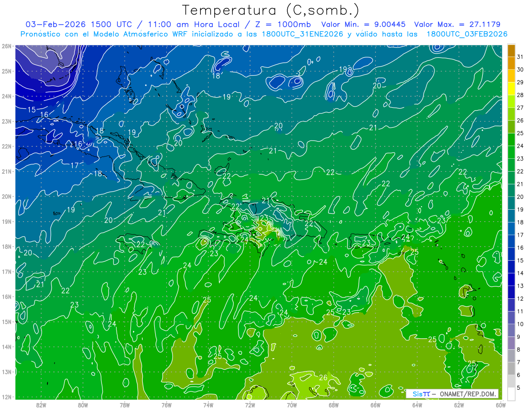Click the "62W" longitude axis label
This screenshot has width=532, height=411.
tap(459, 405)
